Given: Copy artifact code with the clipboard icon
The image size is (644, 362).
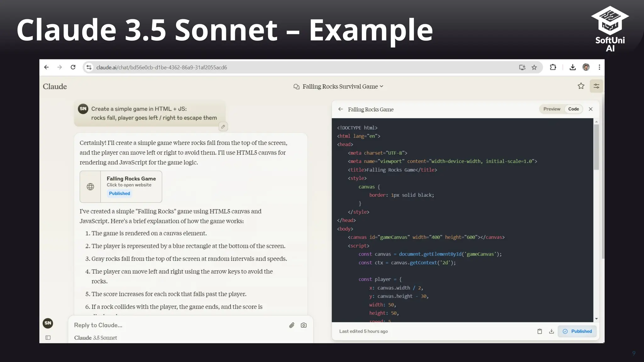Looking at the screenshot, I should coord(540,331).
